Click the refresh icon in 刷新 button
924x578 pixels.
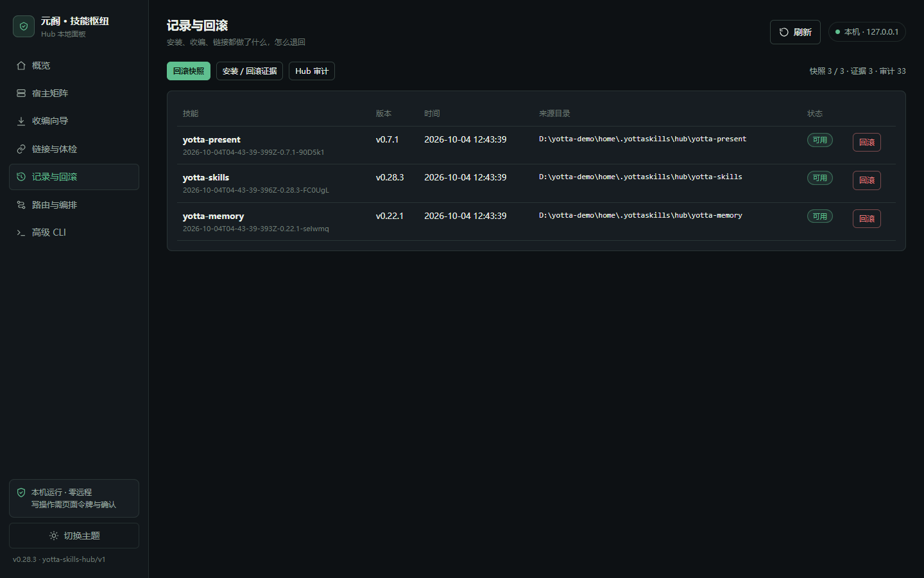(x=784, y=32)
